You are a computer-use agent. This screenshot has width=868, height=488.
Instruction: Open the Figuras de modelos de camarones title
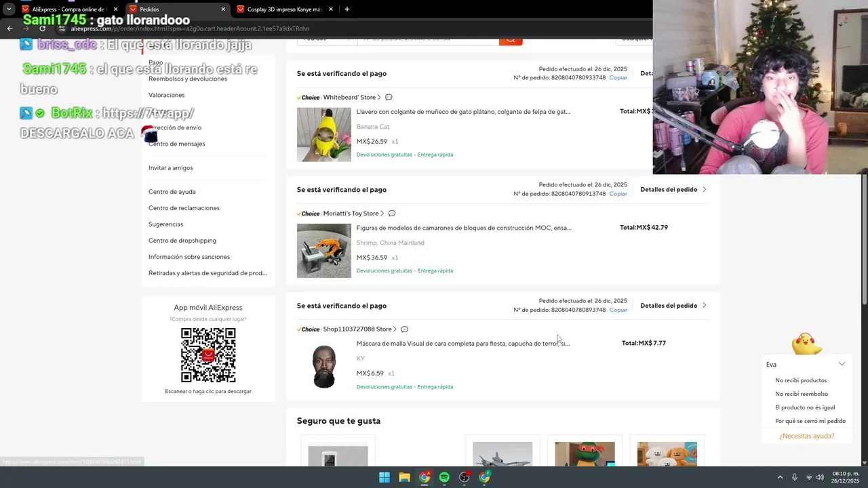click(x=464, y=228)
